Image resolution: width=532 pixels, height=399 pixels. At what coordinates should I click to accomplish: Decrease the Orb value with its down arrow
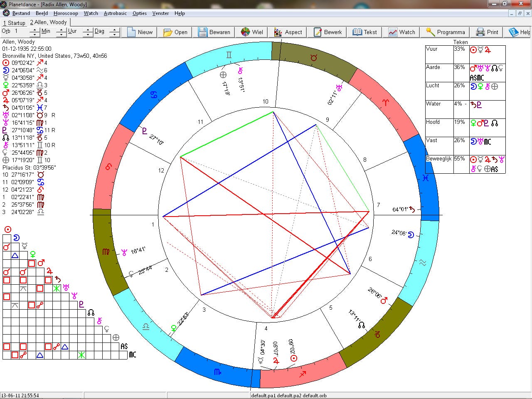[x=35, y=34]
